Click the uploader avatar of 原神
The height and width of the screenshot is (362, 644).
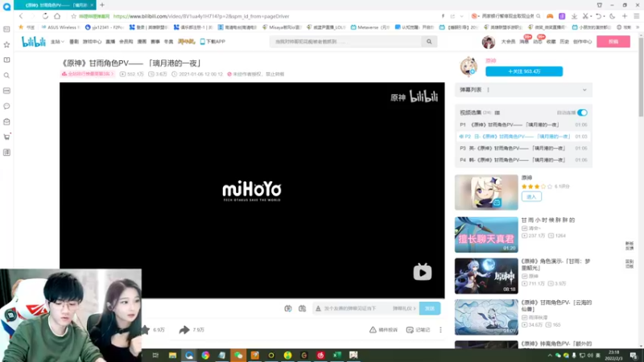point(469,67)
